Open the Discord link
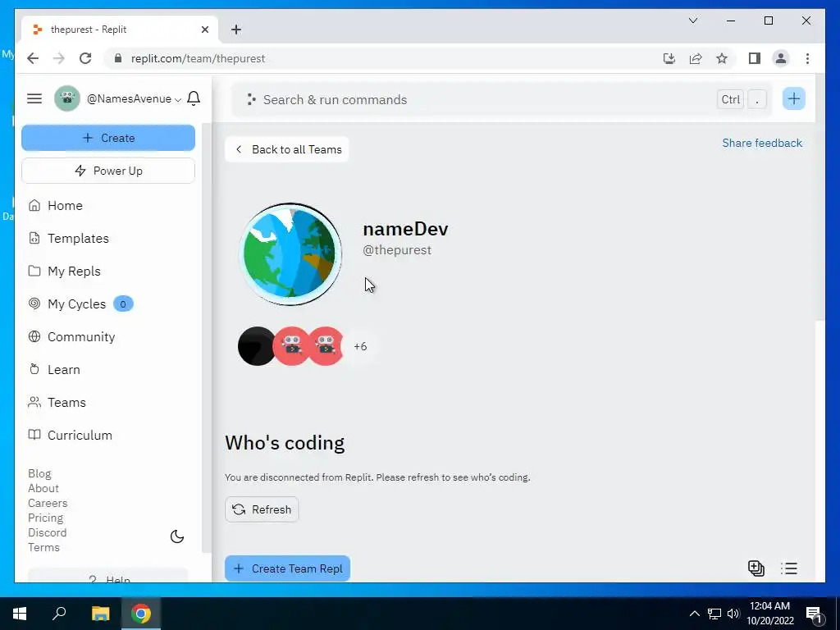840x630 pixels. (x=47, y=532)
